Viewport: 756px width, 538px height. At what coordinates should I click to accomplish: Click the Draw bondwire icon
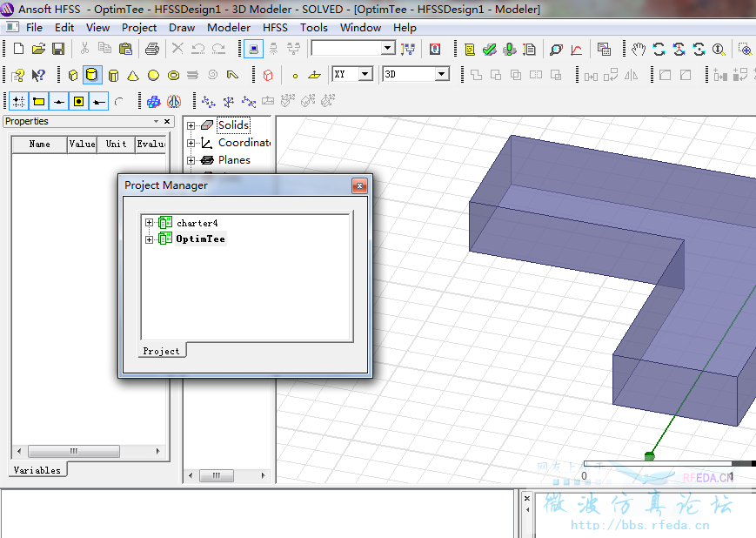[x=233, y=75]
